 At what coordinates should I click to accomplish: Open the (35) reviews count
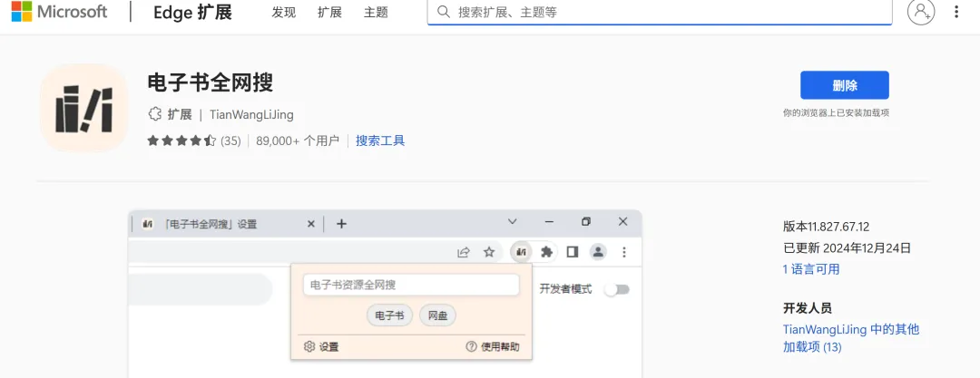tap(230, 141)
